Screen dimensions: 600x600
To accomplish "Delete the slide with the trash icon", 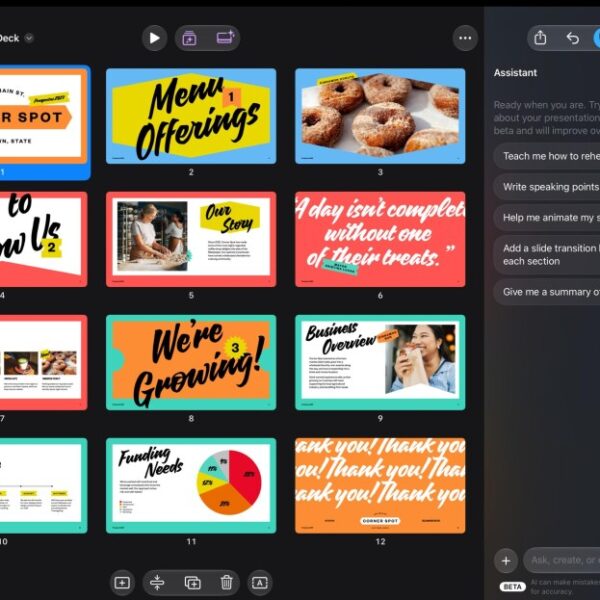I will (x=227, y=582).
